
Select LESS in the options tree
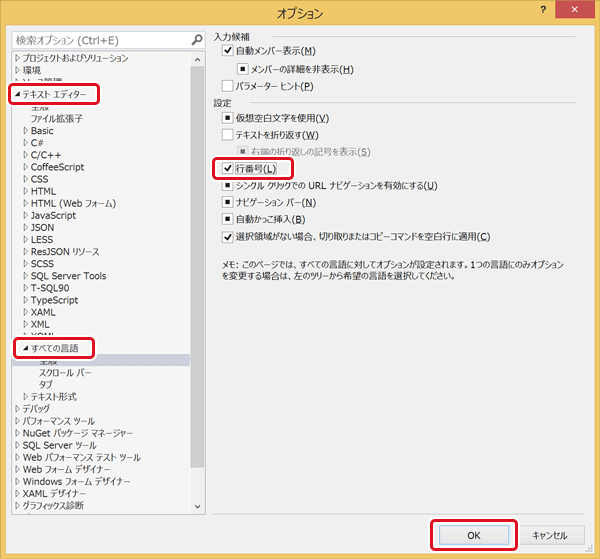42,240
